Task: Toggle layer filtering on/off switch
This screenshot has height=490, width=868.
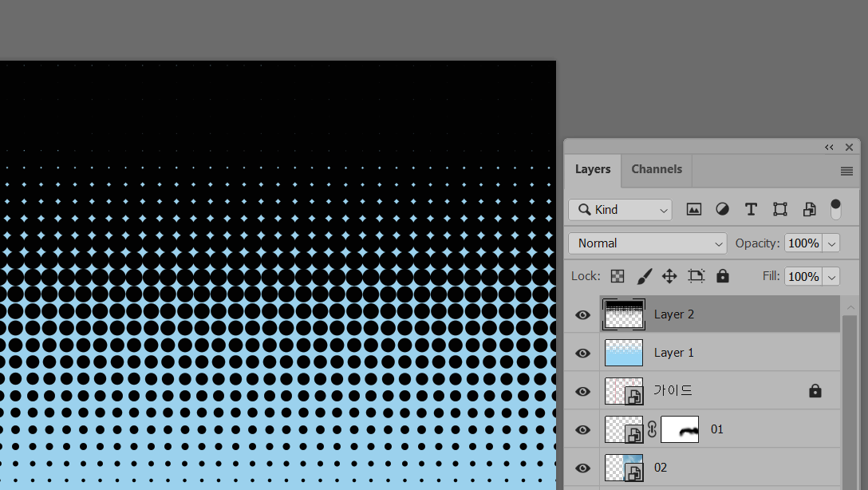Action: coord(836,209)
